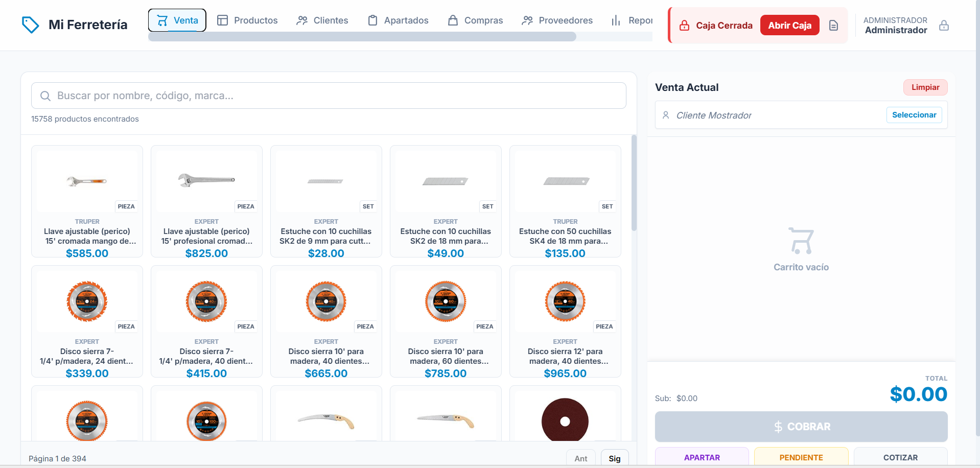
Task: Click Seleccionar to choose a customer
Action: (x=914, y=115)
